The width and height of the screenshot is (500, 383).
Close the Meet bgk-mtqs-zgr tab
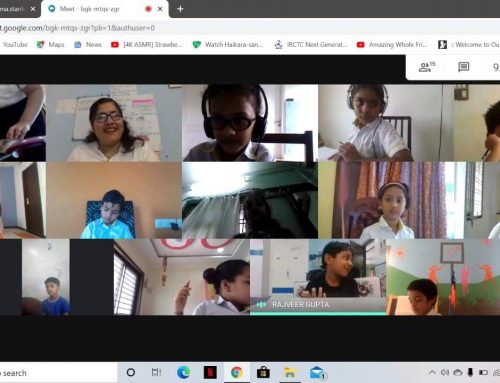[x=160, y=9]
